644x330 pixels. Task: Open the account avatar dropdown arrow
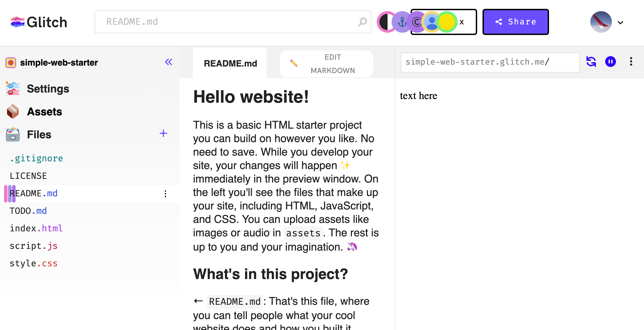click(620, 22)
